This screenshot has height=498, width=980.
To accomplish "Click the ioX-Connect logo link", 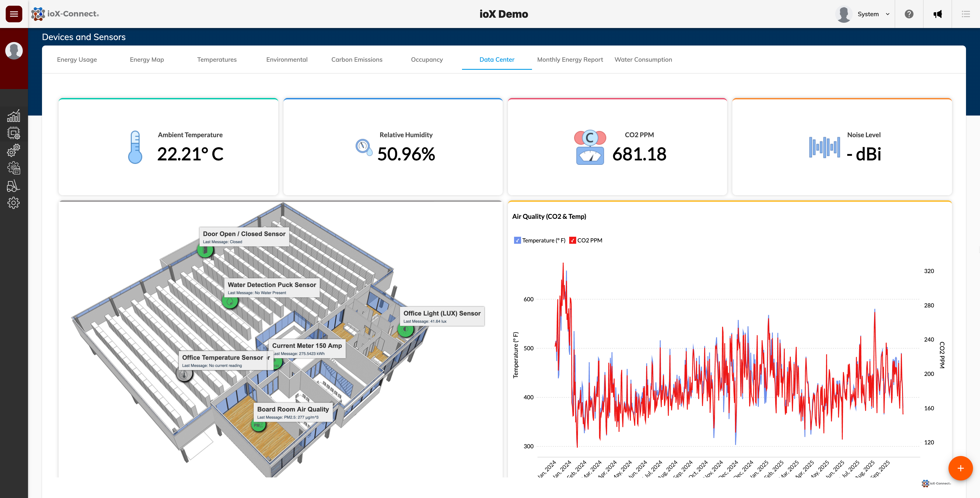I will [x=65, y=14].
